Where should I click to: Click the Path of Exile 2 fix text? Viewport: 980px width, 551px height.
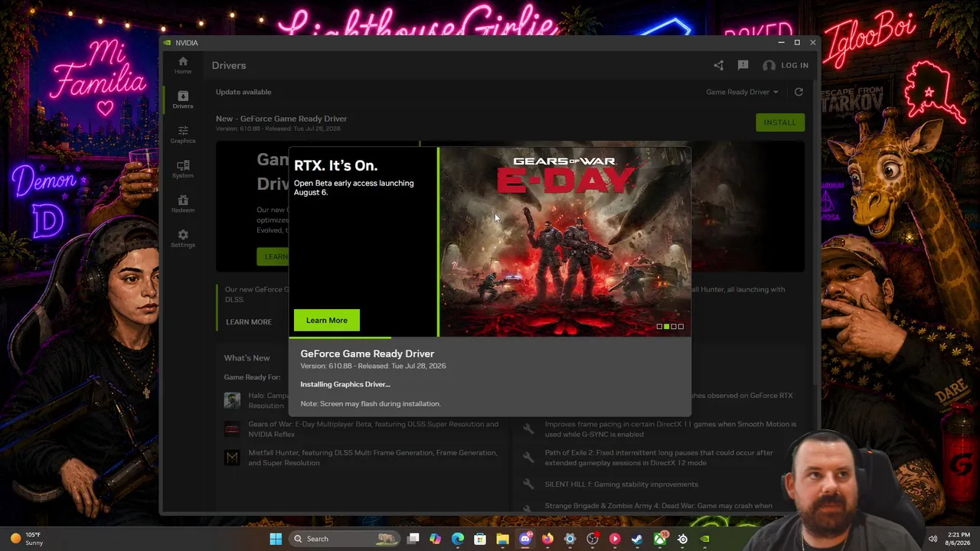658,458
